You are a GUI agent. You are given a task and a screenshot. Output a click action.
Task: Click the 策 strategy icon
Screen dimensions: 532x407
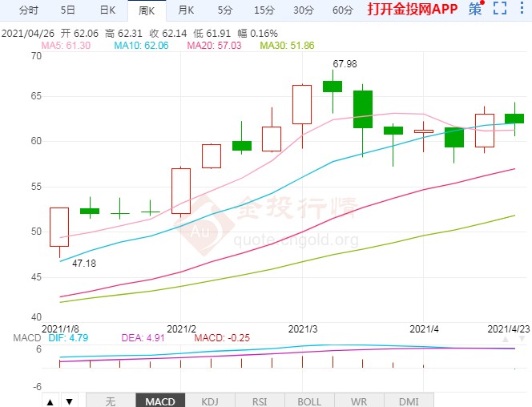click(x=476, y=10)
